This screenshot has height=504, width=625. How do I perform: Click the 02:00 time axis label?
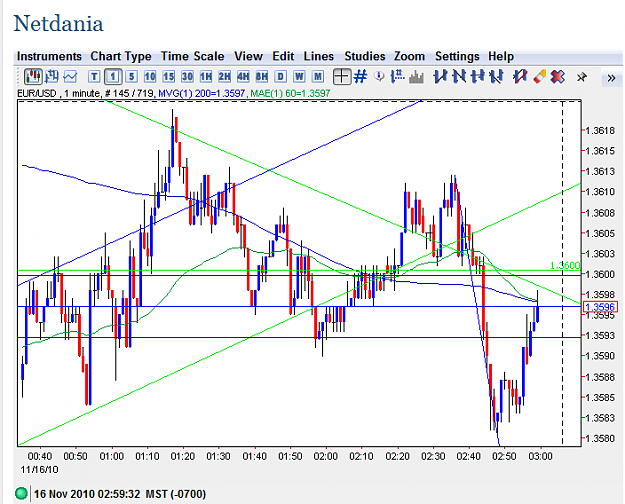pos(326,456)
